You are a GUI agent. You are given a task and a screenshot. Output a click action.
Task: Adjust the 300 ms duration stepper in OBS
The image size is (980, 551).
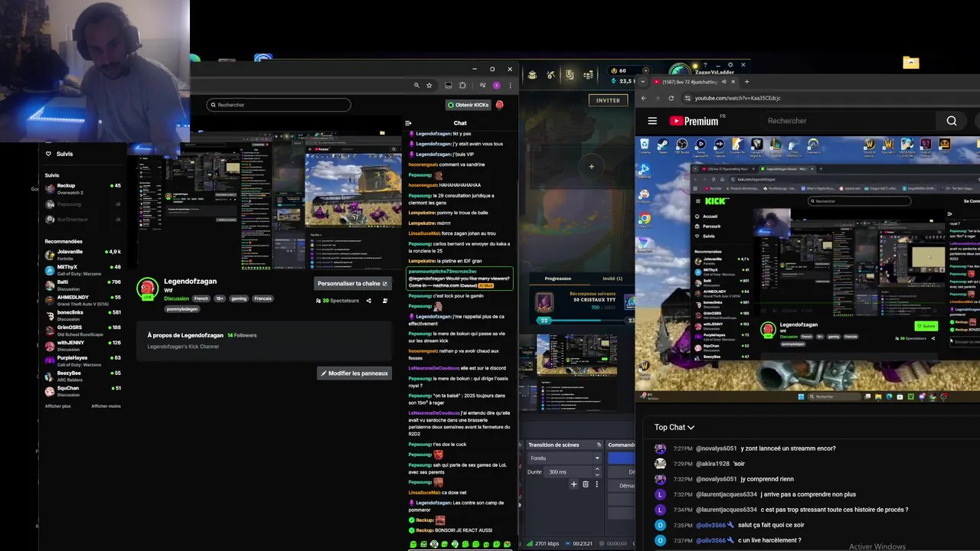(599, 472)
